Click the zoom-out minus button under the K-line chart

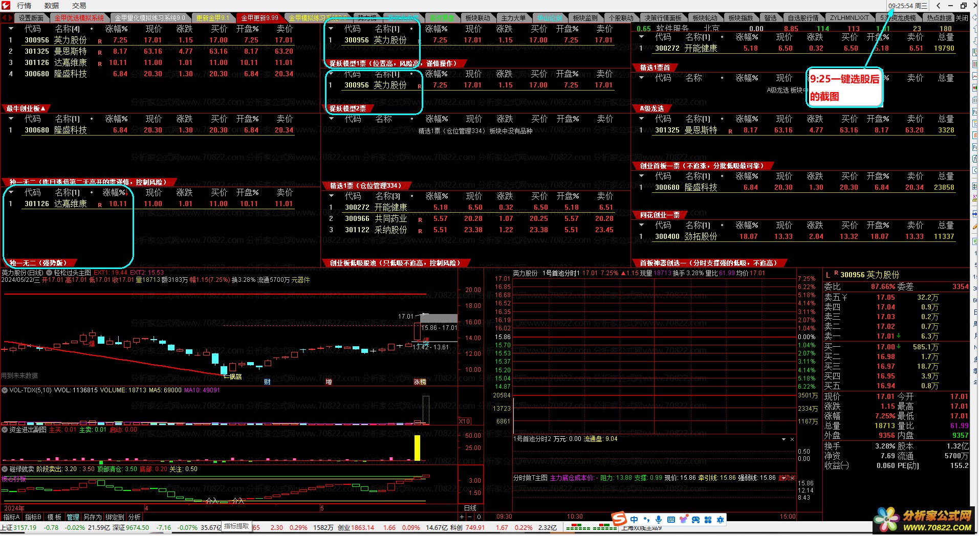(471, 517)
